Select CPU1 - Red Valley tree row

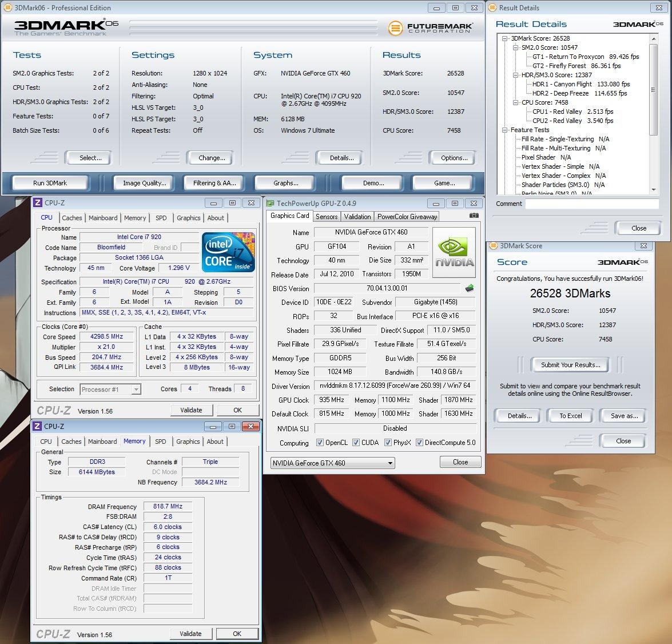(572, 112)
